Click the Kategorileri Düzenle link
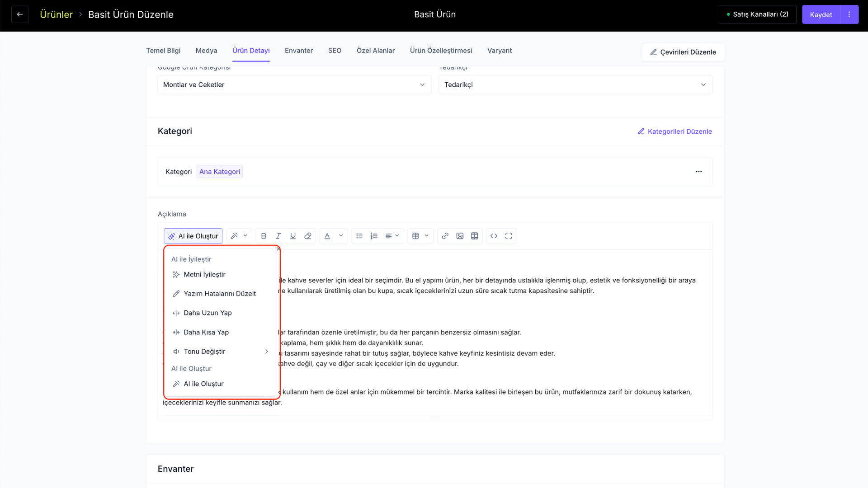The width and height of the screenshot is (868, 488). click(x=675, y=131)
